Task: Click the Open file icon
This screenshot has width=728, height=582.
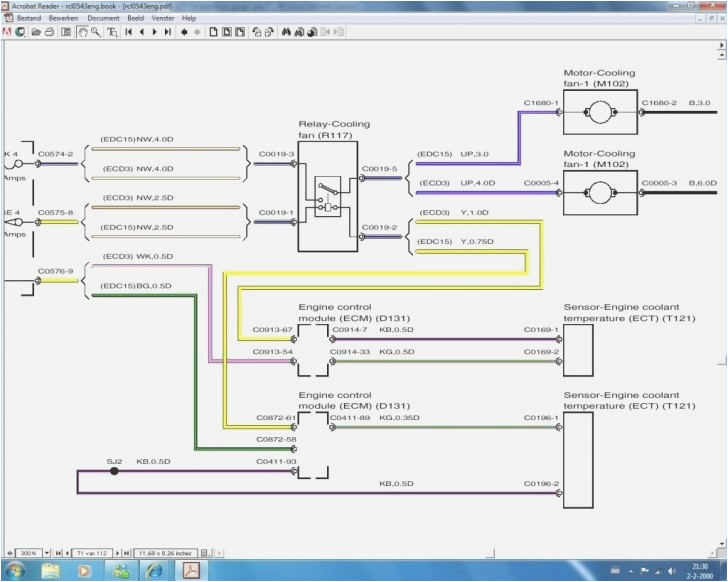Action: 35,32
